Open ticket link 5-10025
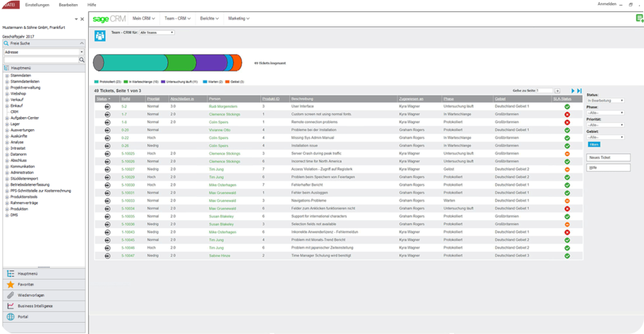 [x=128, y=153]
